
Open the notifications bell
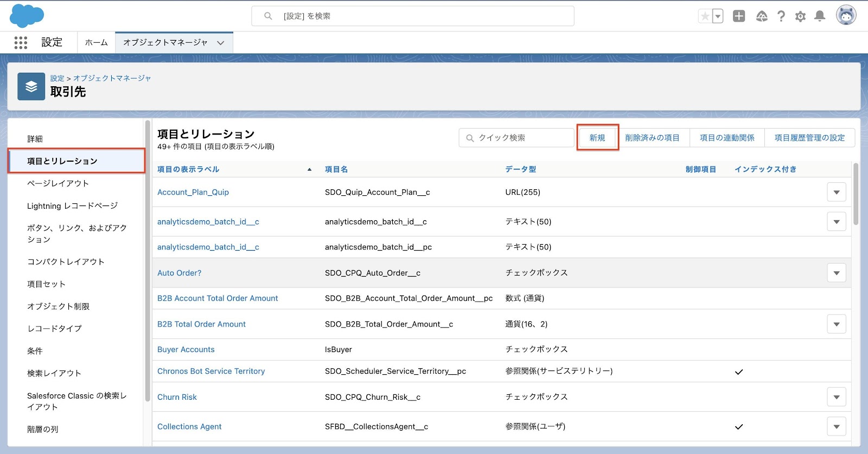pyautogui.click(x=820, y=16)
